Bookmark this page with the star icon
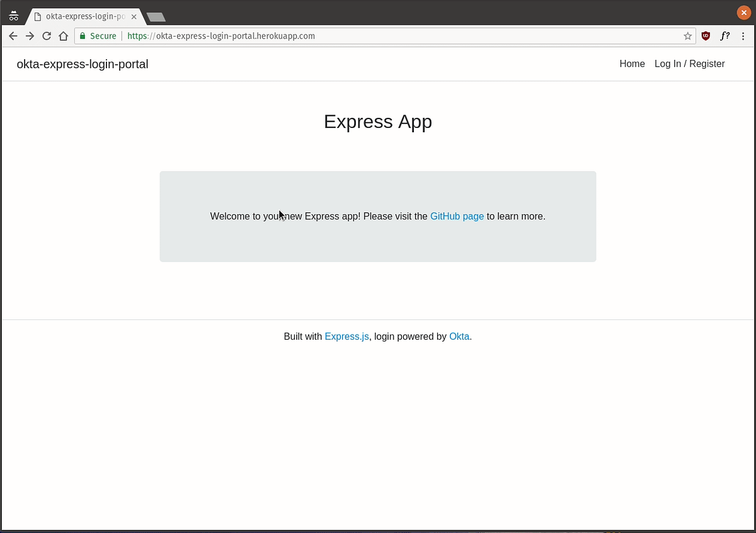 click(687, 36)
